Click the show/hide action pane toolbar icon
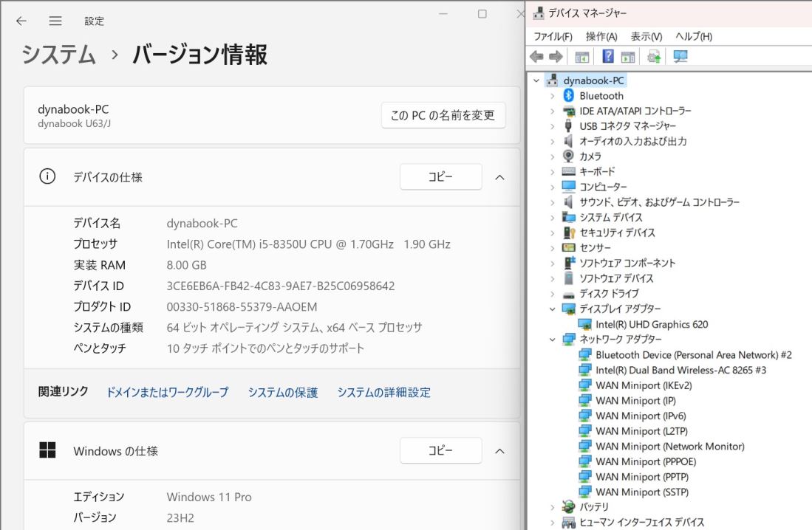 [x=629, y=57]
